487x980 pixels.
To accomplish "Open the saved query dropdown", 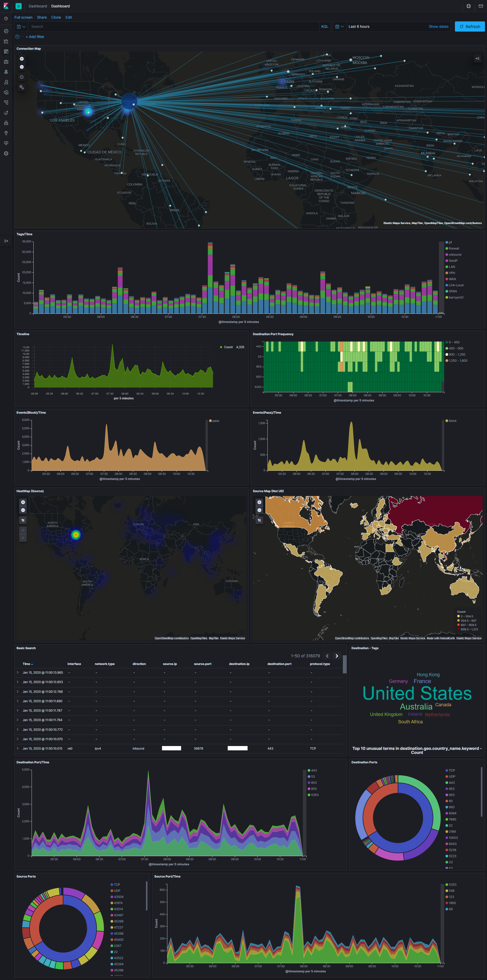I will (21, 27).
